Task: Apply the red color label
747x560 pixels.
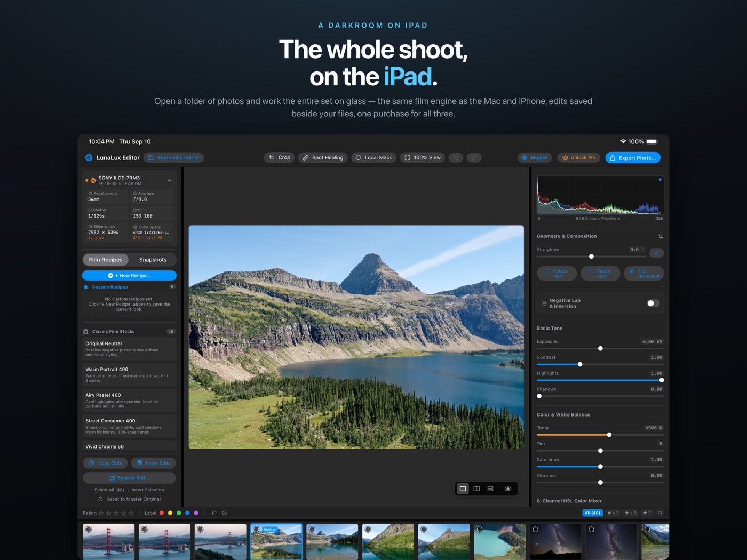Action: (x=162, y=513)
